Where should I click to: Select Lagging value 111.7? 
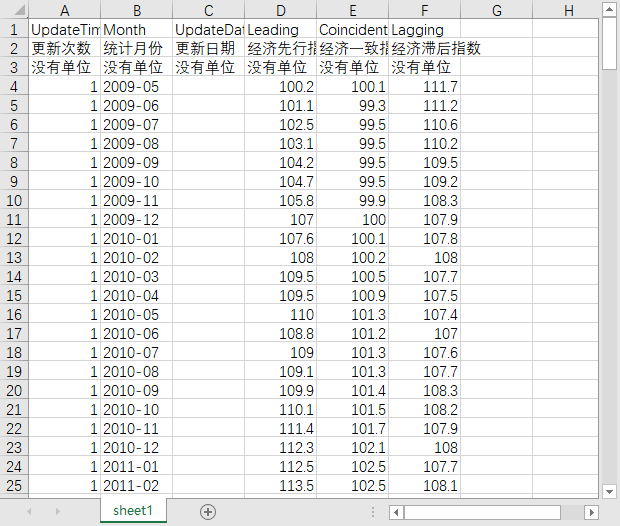425,87
